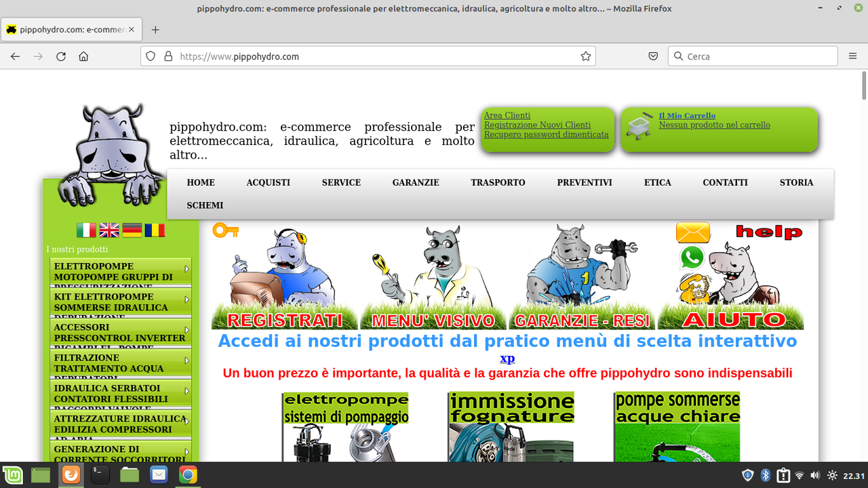Switch to English via UK flag
The height and width of the screenshot is (488, 868).
(x=109, y=230)
